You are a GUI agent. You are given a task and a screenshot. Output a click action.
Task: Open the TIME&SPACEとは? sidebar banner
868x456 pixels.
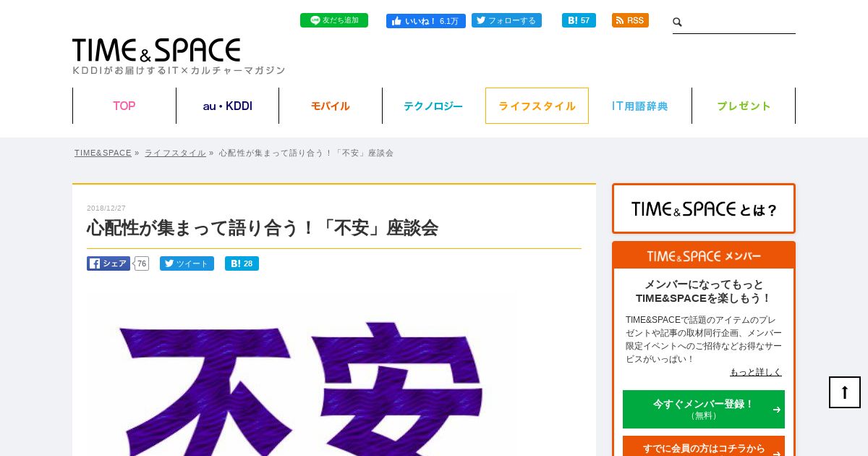[704, 208]
